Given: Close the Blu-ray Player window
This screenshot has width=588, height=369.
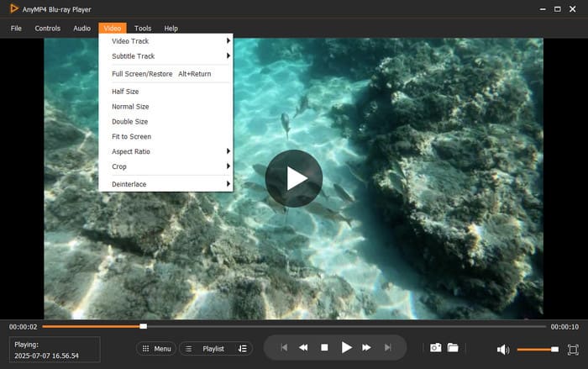Looking at the screenshot, I should (x=573, y=9).
